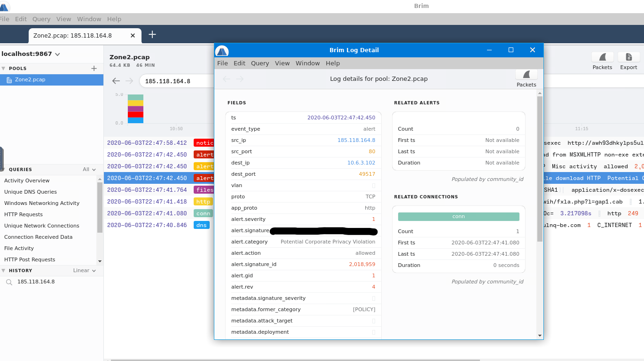Click the dest_ip value 10.6.3.102
This screenshot has width=644, height=361.
point(361,163)
